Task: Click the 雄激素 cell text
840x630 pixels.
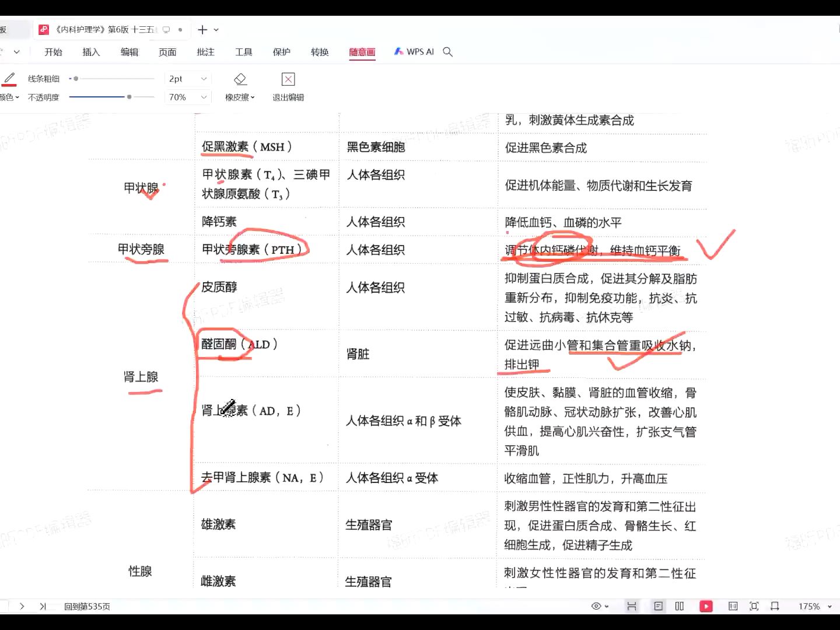Action: click(x=219, y=524)
